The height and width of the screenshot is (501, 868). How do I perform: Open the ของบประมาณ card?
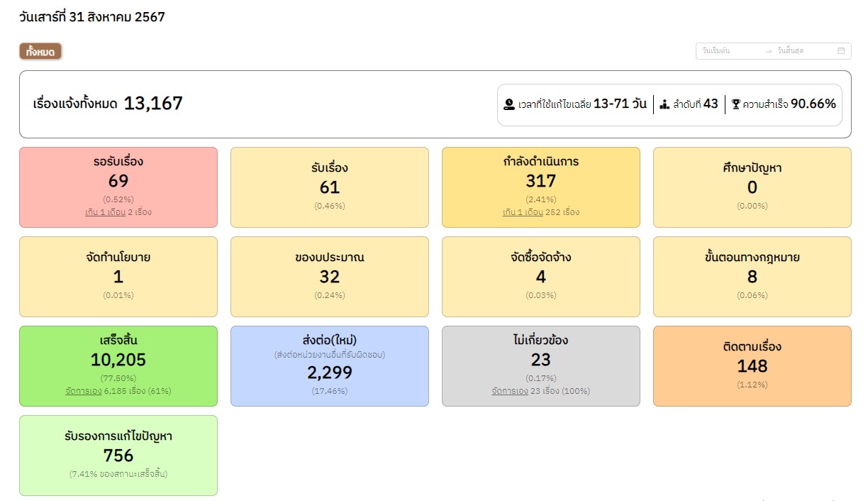tap(330, 276)
